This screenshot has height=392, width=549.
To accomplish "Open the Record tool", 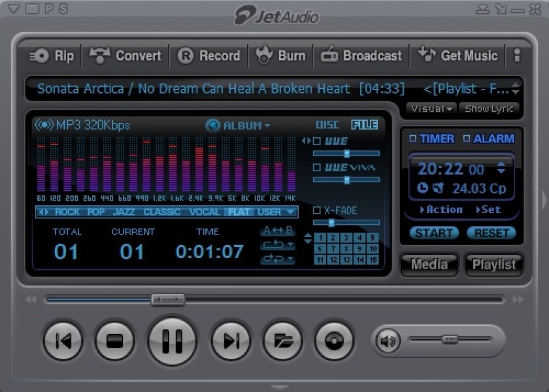I will 209,56.
